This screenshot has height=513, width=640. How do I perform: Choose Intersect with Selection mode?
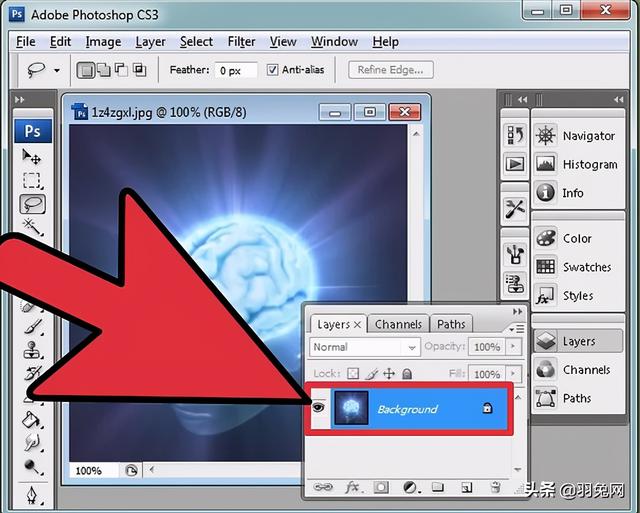tap(140, 70)
